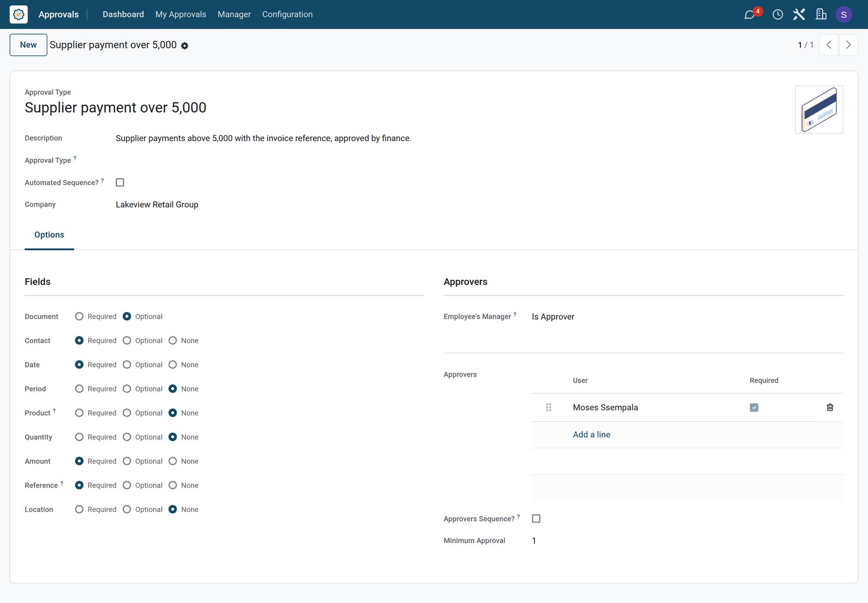Screen dimensions: 868x603
Task: Open the Dashboard menu
Action: (x=123, y=15)
